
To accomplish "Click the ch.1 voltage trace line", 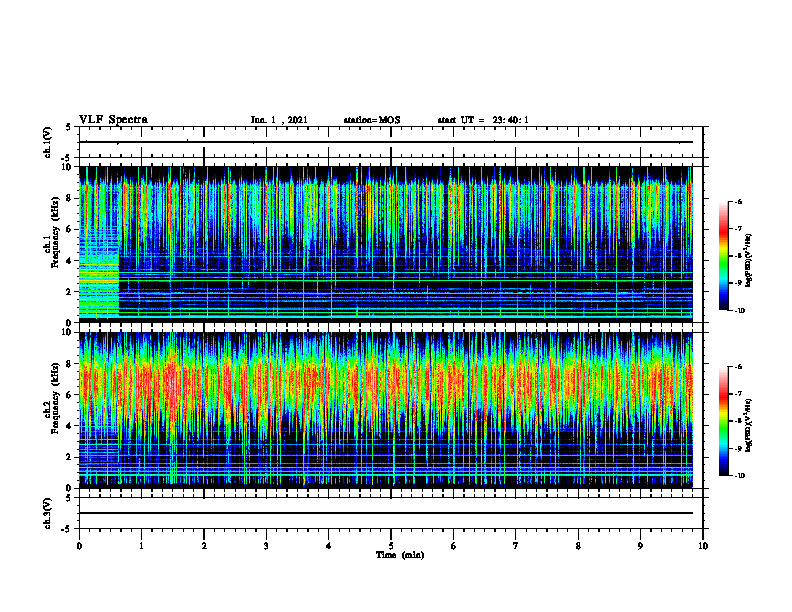I will pos(386,142).
